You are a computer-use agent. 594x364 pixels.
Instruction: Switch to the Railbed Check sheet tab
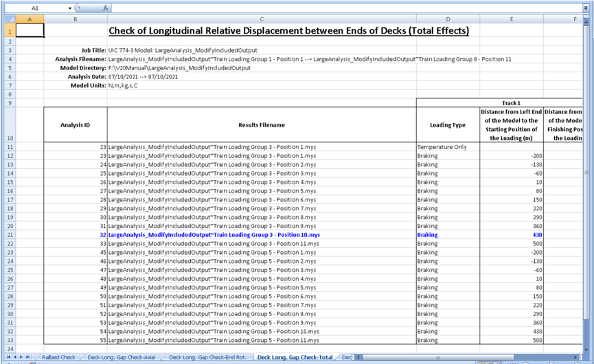pos(59,357)
